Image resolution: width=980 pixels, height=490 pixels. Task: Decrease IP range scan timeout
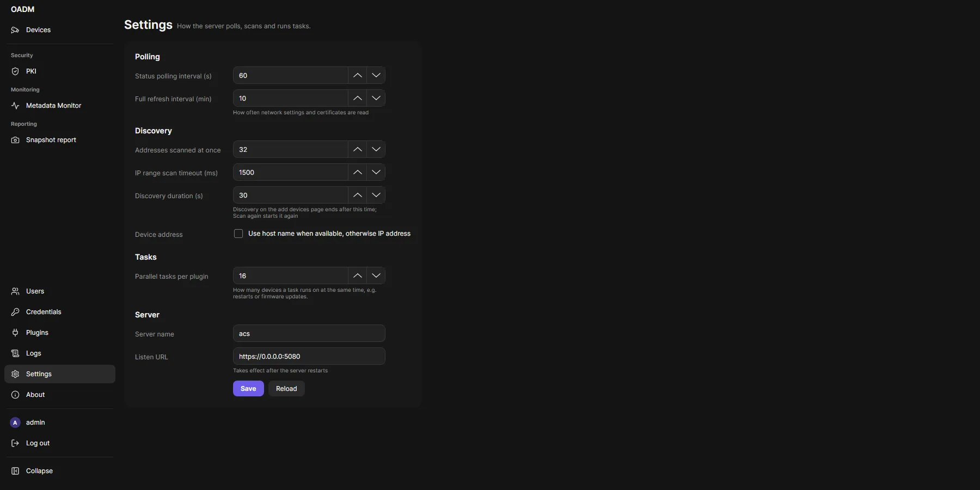(x=376, y=172)
